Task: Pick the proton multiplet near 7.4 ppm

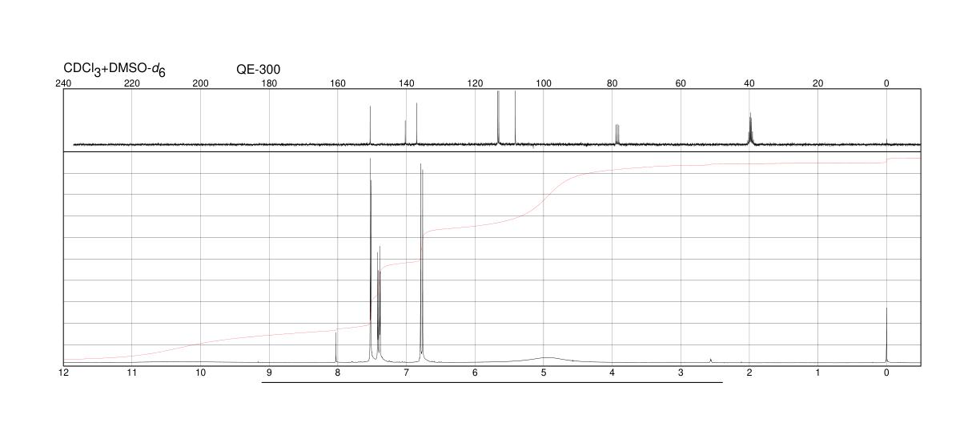Action: click(x=379, y=304)
